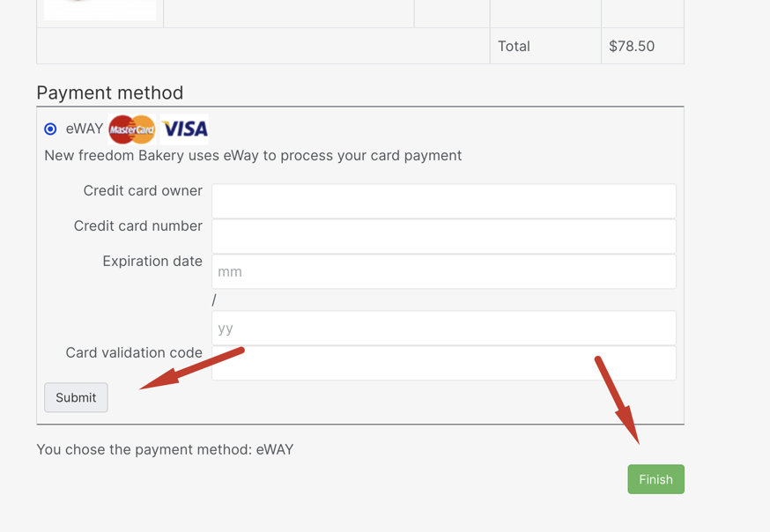The width and height of the screenshot is (770, 532).
Task: Click the "Credit card owner" label
Action: click(143, 190)
